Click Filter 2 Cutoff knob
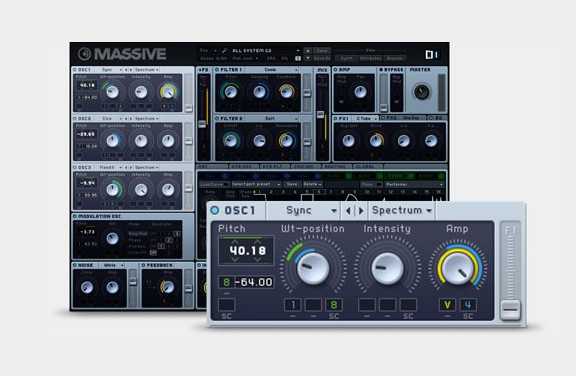The height and width of the screenshot is (376, 576). (231, 141)
